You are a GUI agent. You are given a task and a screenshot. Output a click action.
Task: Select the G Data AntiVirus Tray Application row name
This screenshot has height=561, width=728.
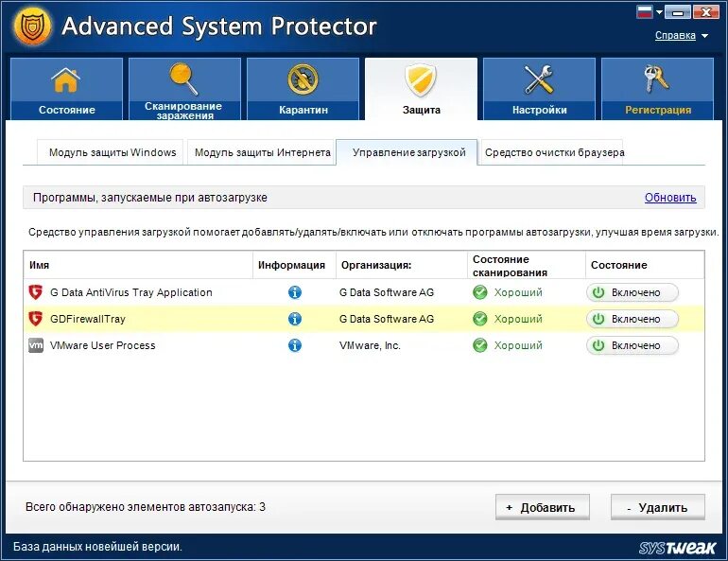(x=130, y=292)
